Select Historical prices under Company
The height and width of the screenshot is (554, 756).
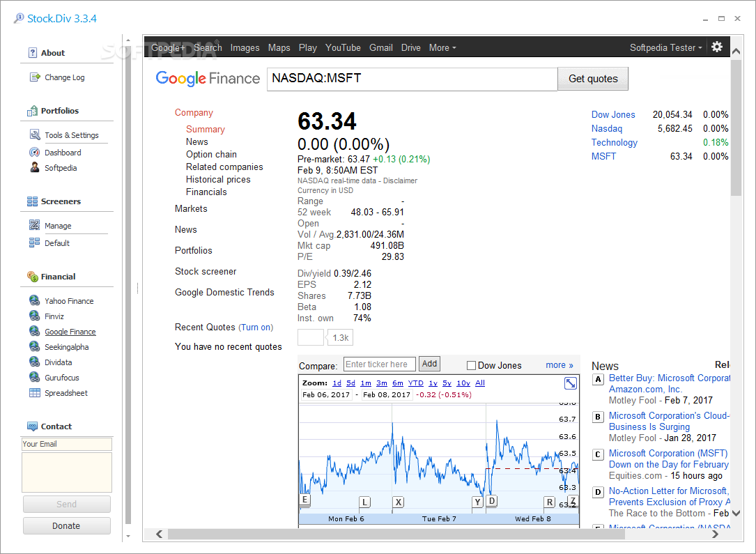coord(218,179)
